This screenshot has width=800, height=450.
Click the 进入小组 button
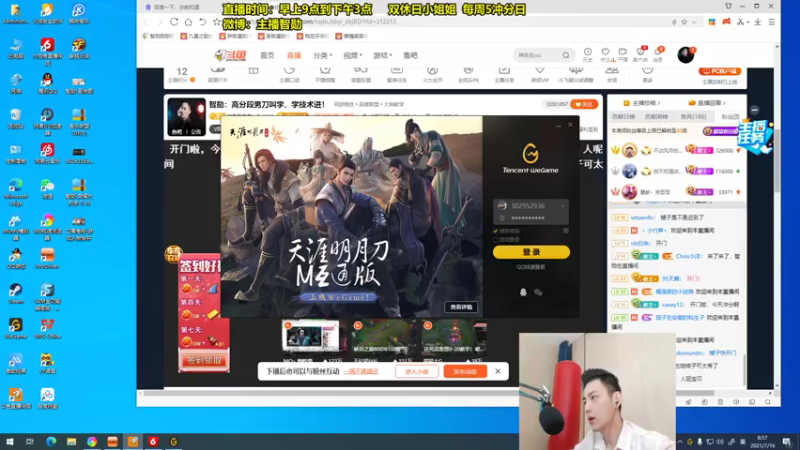click(417, 371)
